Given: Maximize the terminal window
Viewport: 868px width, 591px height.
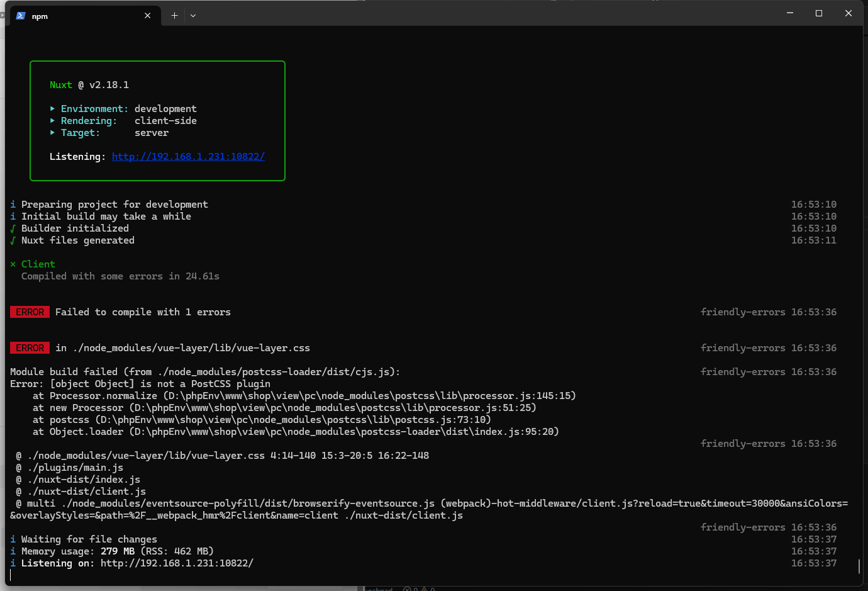Looking at the screenshot, I should tap(819, 13).
